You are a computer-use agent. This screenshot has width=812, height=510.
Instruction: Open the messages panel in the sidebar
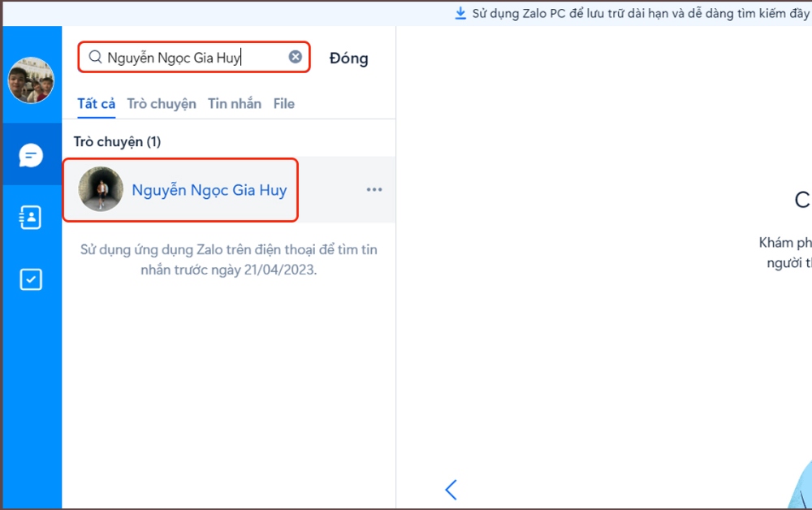pos(31,154)
